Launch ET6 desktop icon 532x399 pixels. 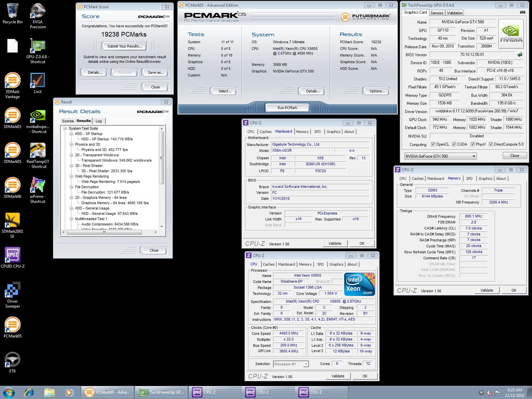pyautogui.click(x=13, y=362)
